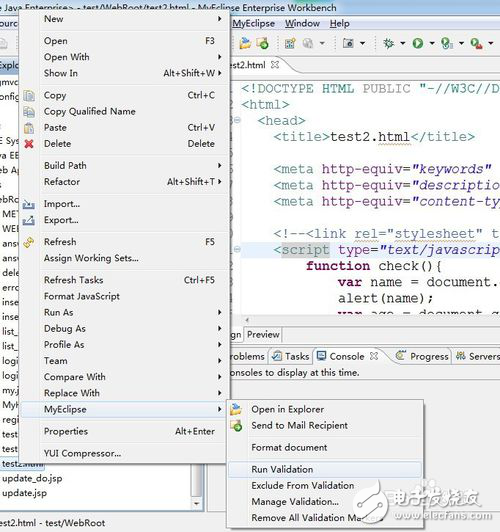Close the test2.html editor tab
The width and height of the screenshot is (500, 532).
tap(275, 64)
